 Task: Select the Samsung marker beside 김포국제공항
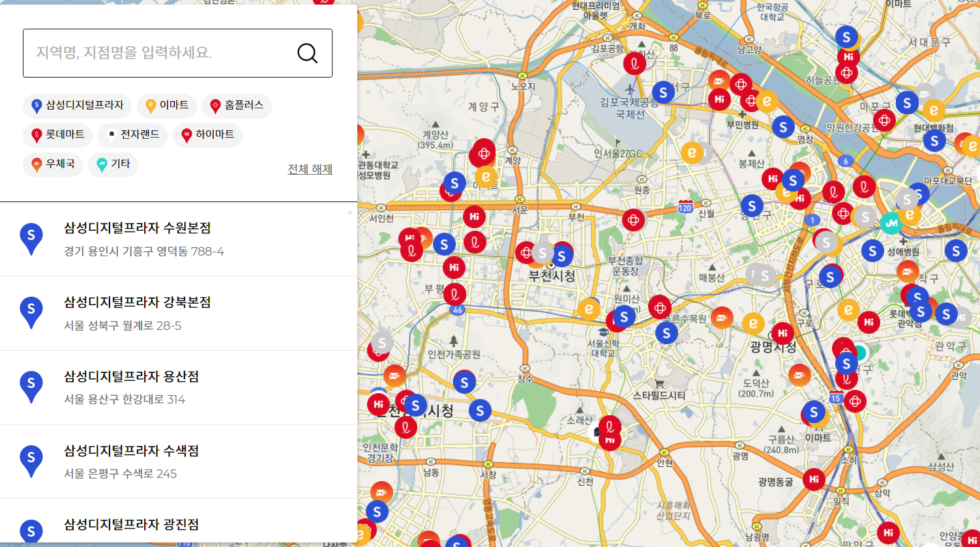tap(663, 93)
